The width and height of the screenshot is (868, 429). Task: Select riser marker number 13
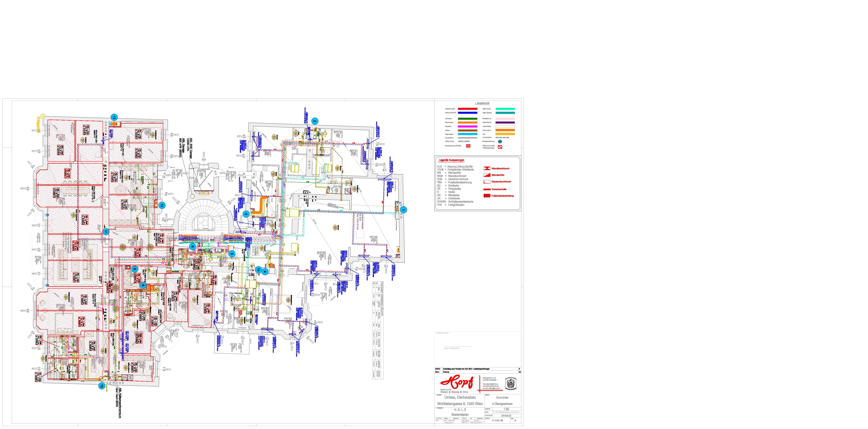[114, 117]
